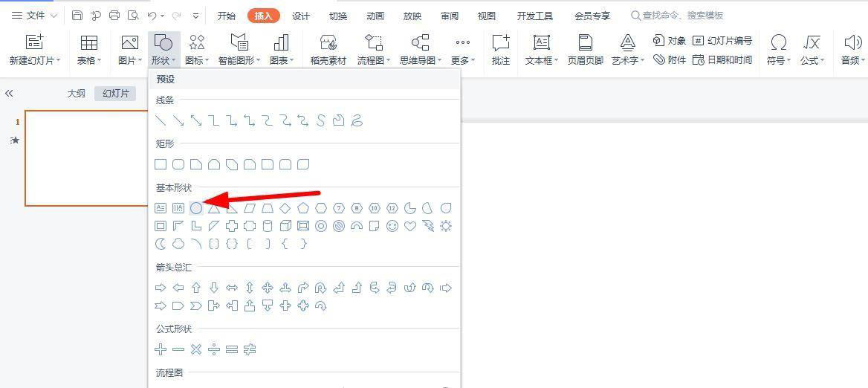Image resolution: width=868 pixels, height=388 pixels.
Task: Open the 切换 ribbon tab
Action: [337, 16]
